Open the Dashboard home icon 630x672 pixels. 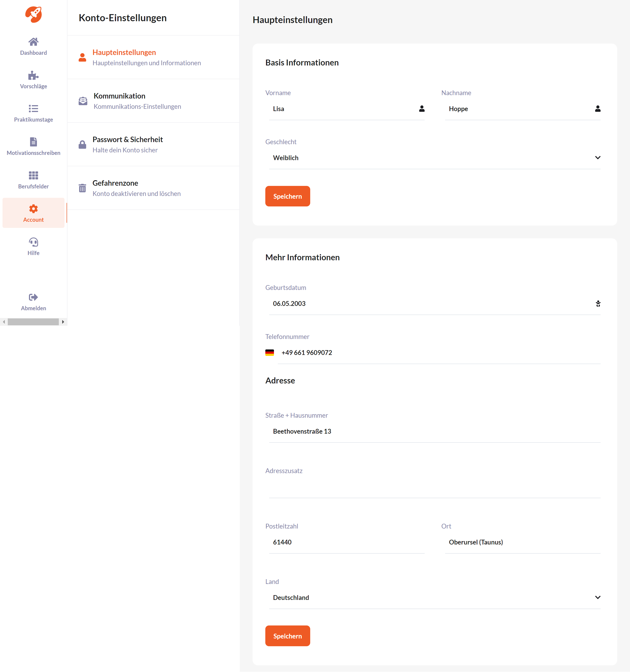click(x=34, y=42)
